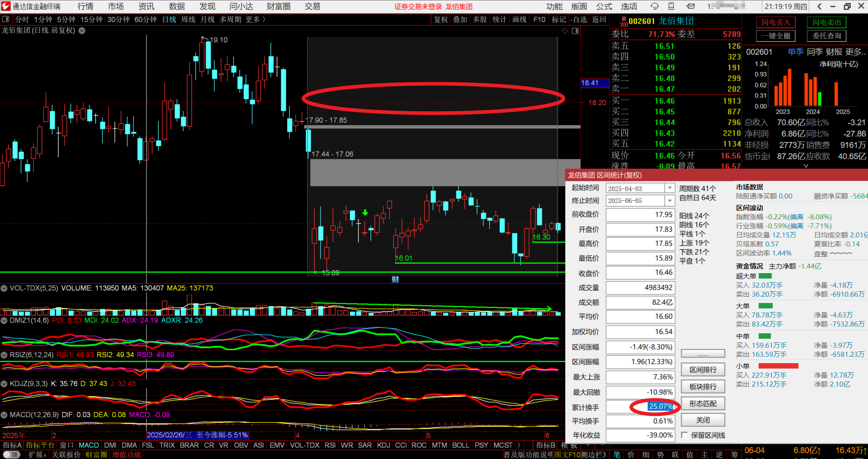Open the 财富圈 tab at bottom
868x459 pixels.
click(96, 454)
